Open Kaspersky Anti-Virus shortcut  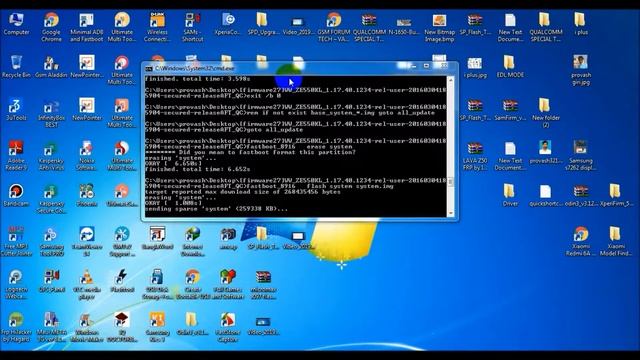(x=51, y=156)
